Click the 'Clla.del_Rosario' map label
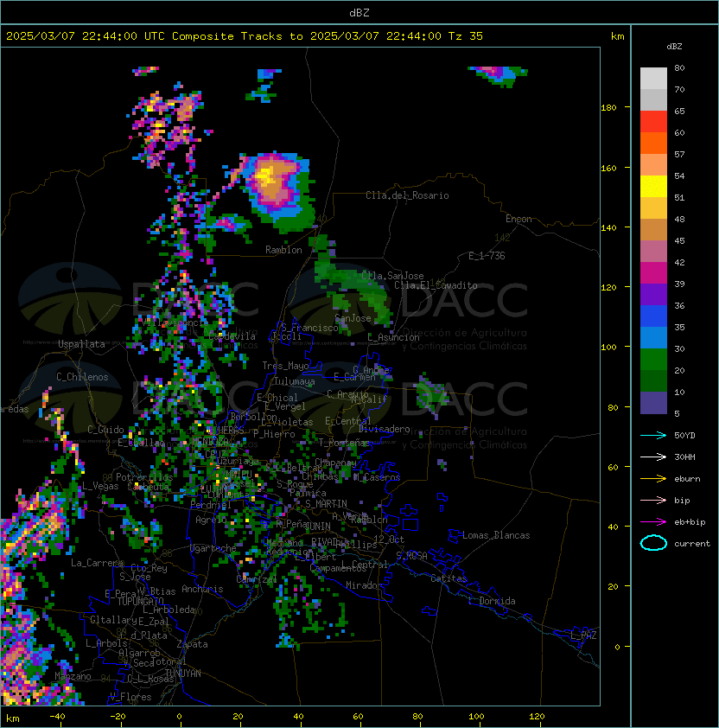Viewport: 719px width, 728px height. coord(407,195)
